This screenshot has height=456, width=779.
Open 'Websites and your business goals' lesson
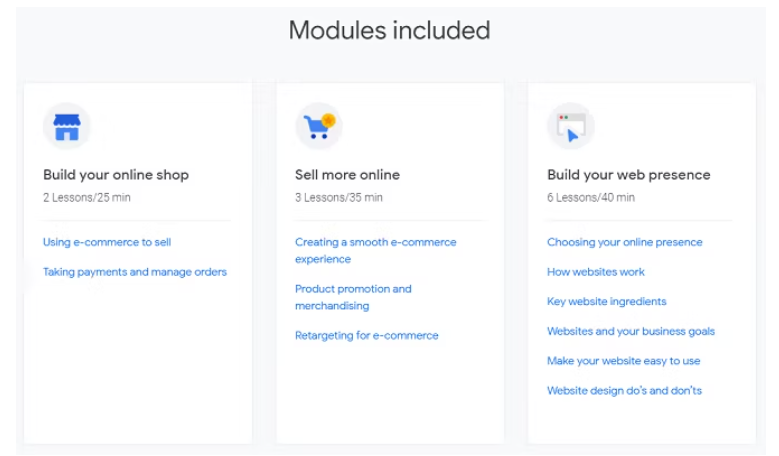coord(630,331)
